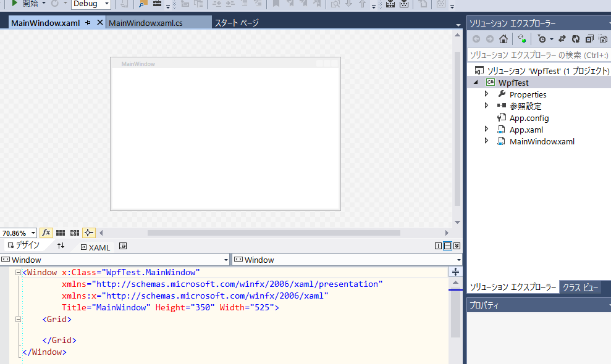The height and width of the screenshot is (364, 611).
Task: Click the grayed bookmark toggle icon
Action: pyautogui.click(x=276, y=4)
